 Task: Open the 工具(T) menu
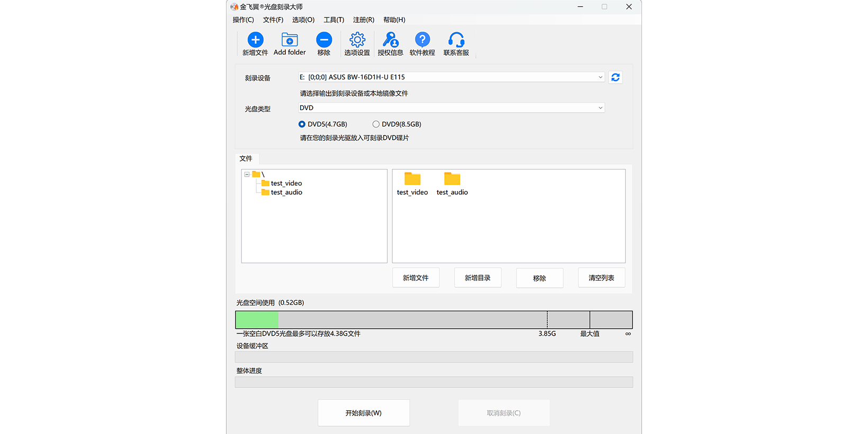[x=333, y=20]
